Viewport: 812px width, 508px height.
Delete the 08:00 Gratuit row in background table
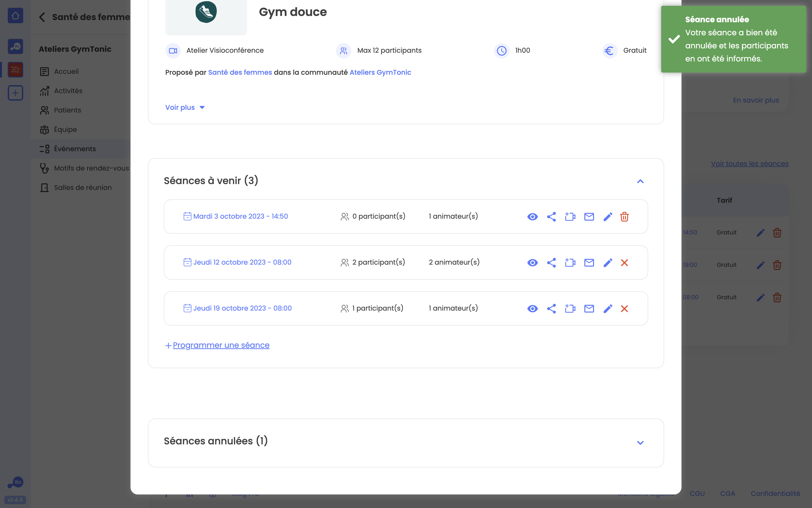pyautogui.click(x=777, y=298)
